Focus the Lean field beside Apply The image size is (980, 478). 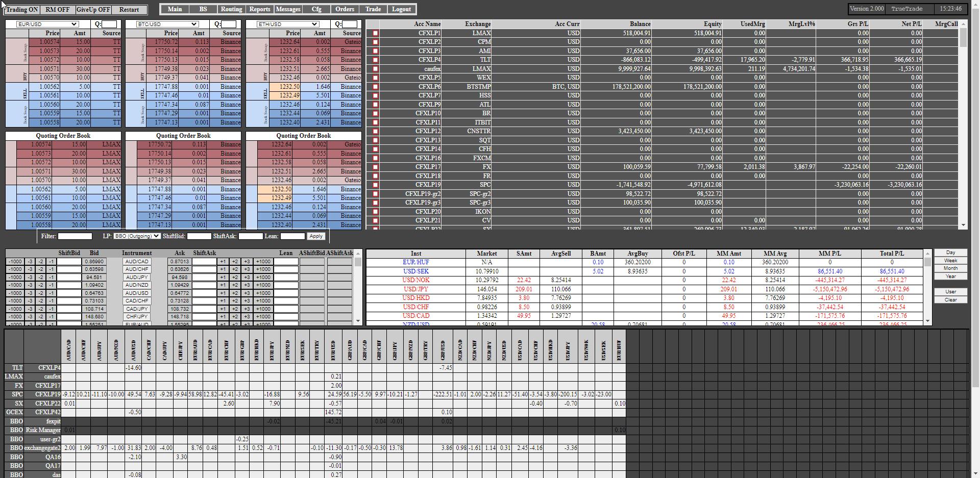[292, 236]
